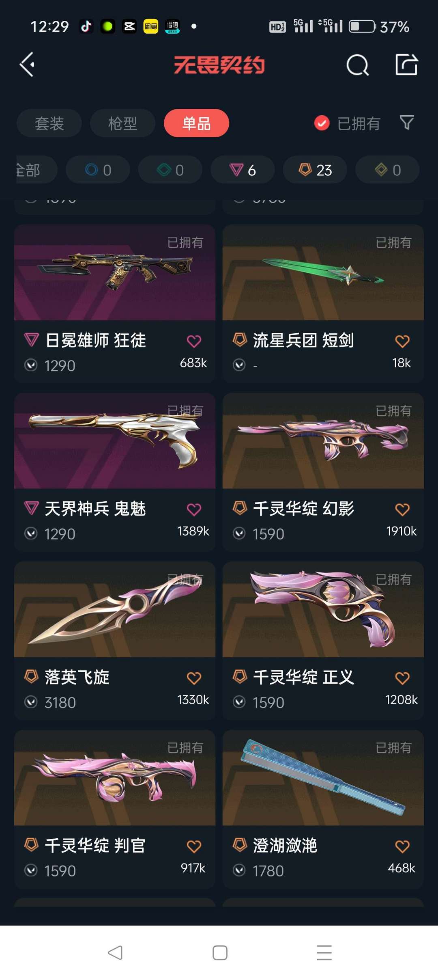The width and height of the screenshot is (438, 980).
Task: Open the filter funnel icon
Action: [x=406, y=122]
